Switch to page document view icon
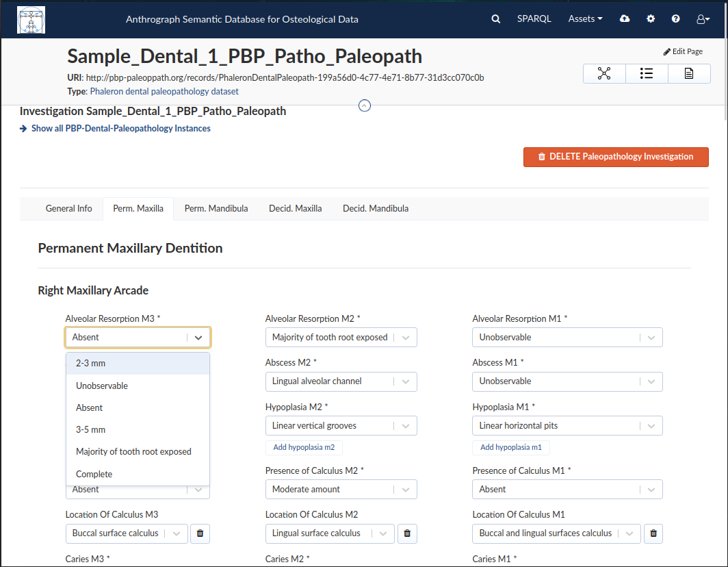Screen dimensions: 728x567 point(689,73)
